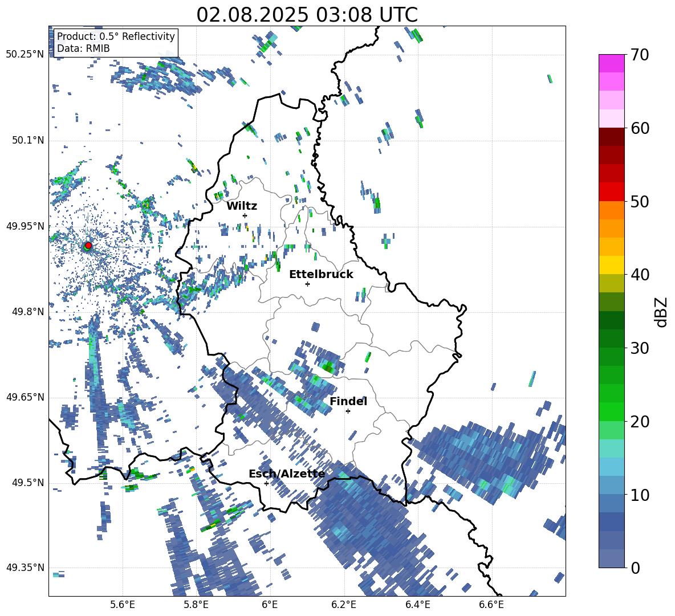Click the 0 colorbar tick label
The image size is (675, 616).
635,568
